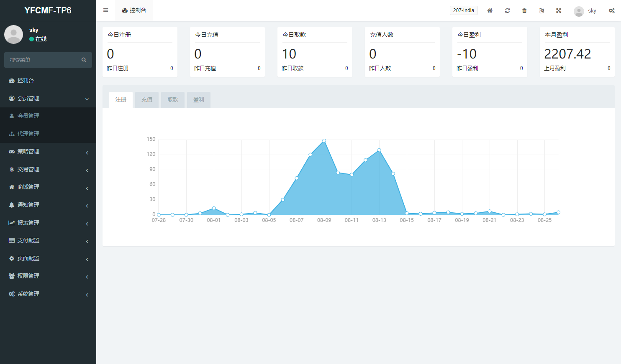Go to 控制台 in the sidebar
621x364 pixels.
point(26,80)
